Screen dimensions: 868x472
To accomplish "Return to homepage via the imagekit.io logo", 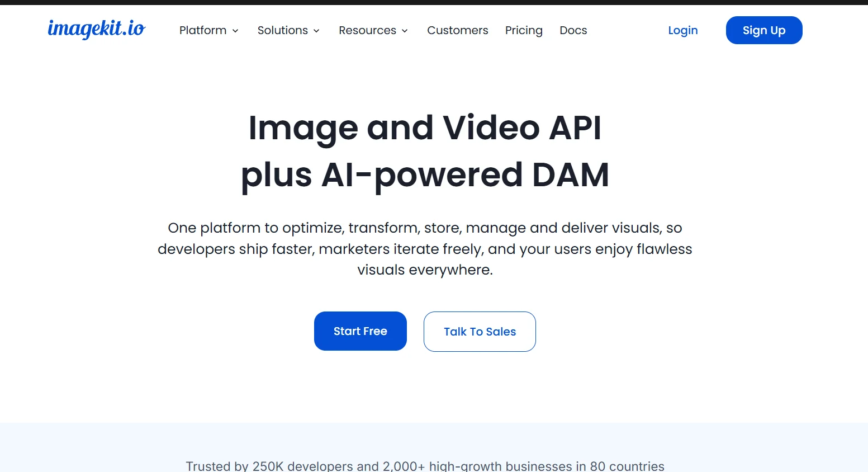I will click(96, 30).
